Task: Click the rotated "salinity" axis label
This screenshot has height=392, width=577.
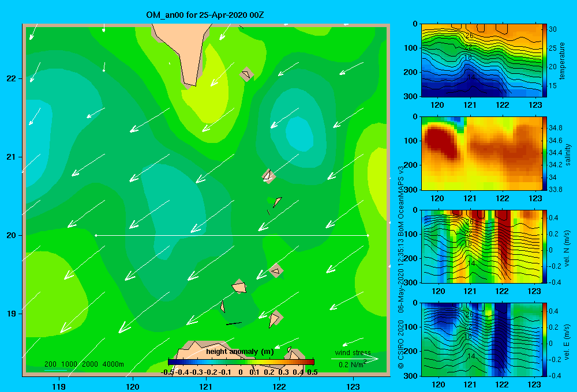Action: click(x=568, y=154)
